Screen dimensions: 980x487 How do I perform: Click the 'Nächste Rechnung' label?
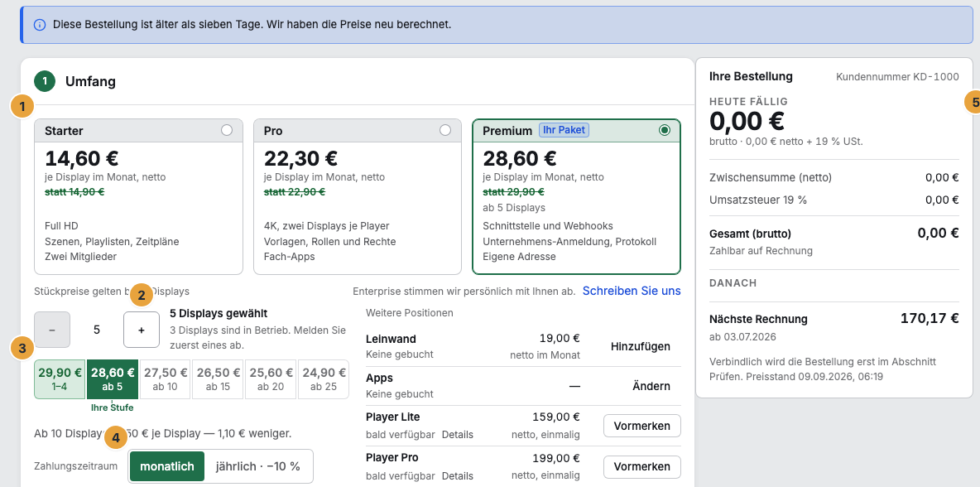(x=759, y=319)
